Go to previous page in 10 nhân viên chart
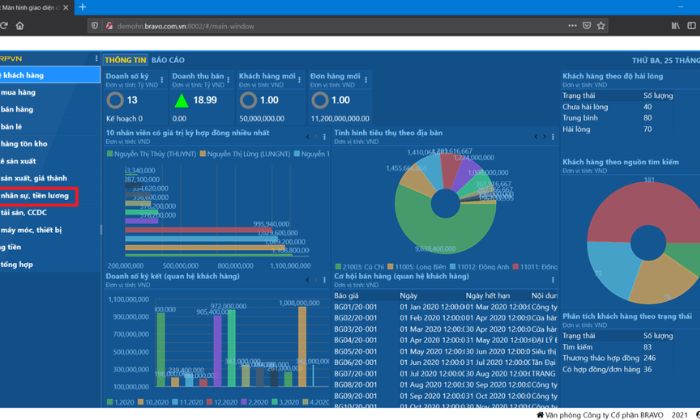The image size is (700, 420). tap(308, 137)
